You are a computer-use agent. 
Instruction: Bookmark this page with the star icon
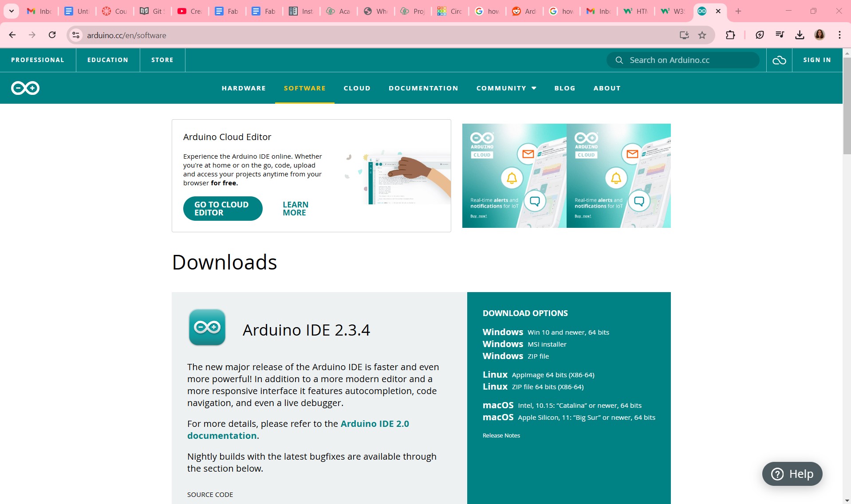[x=702, y=35]
